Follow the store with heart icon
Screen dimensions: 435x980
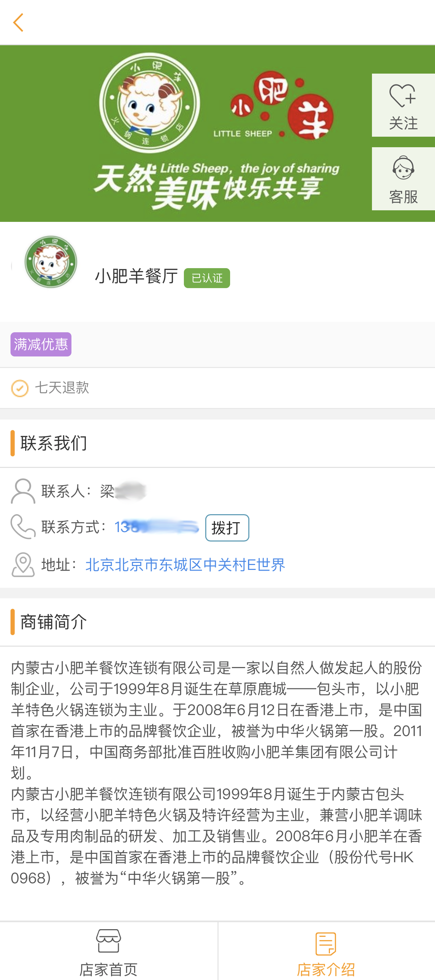tap(403, 104)
